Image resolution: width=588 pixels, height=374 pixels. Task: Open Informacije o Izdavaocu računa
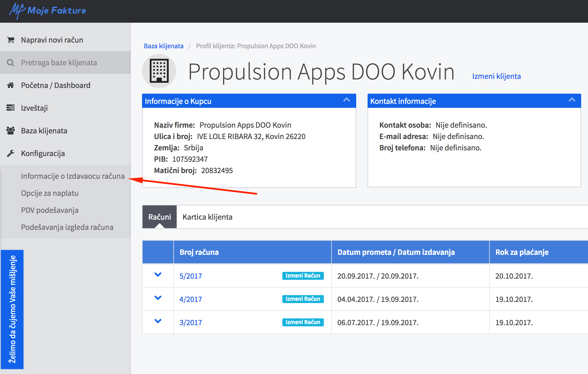point(73,176)
